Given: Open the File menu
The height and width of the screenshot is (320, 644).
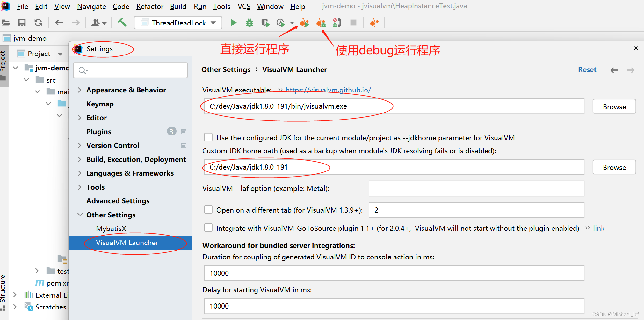Looking at the screenshot, I should coord(23,6).
